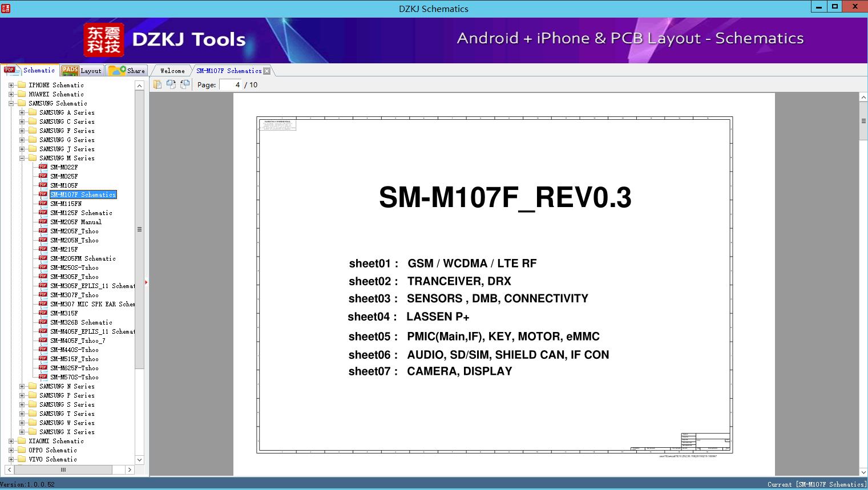Open the Share tab
This screenshot has height=490, width=868.
(x=127, y=71)
